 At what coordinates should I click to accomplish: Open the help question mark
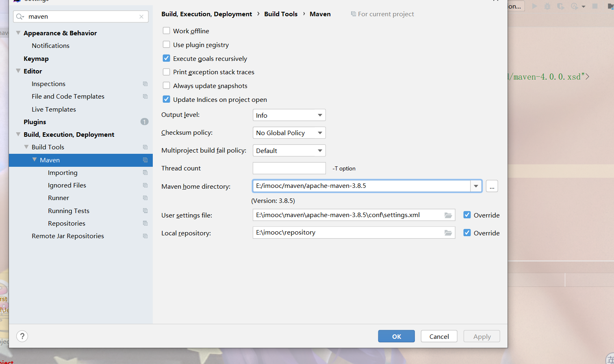tap(22, 336)
